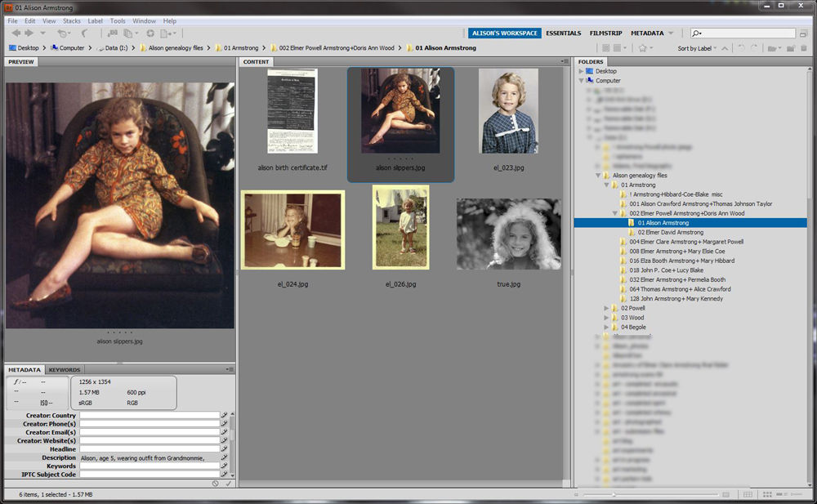
Task: Toggle ascending sort order arrow
Action: tap(724, 48)
